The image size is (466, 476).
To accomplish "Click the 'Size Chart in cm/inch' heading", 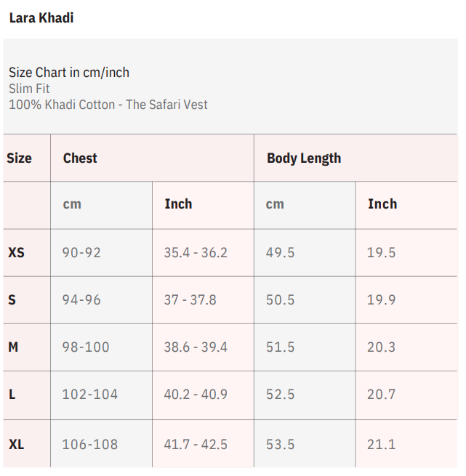I will (x=69, y=73).
